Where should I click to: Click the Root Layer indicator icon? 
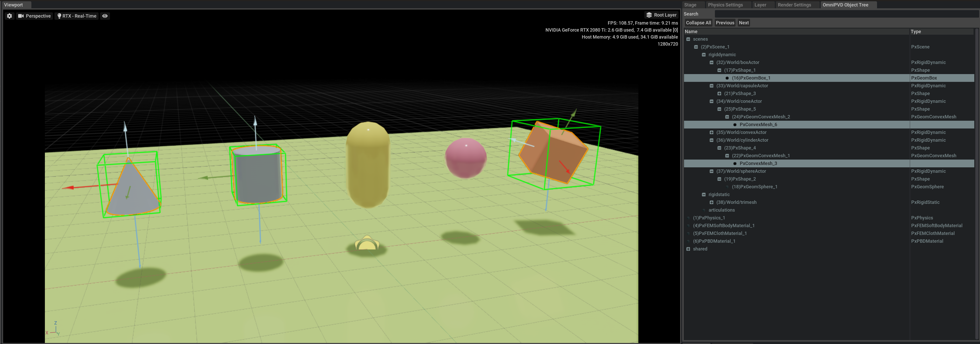[649, 15]
